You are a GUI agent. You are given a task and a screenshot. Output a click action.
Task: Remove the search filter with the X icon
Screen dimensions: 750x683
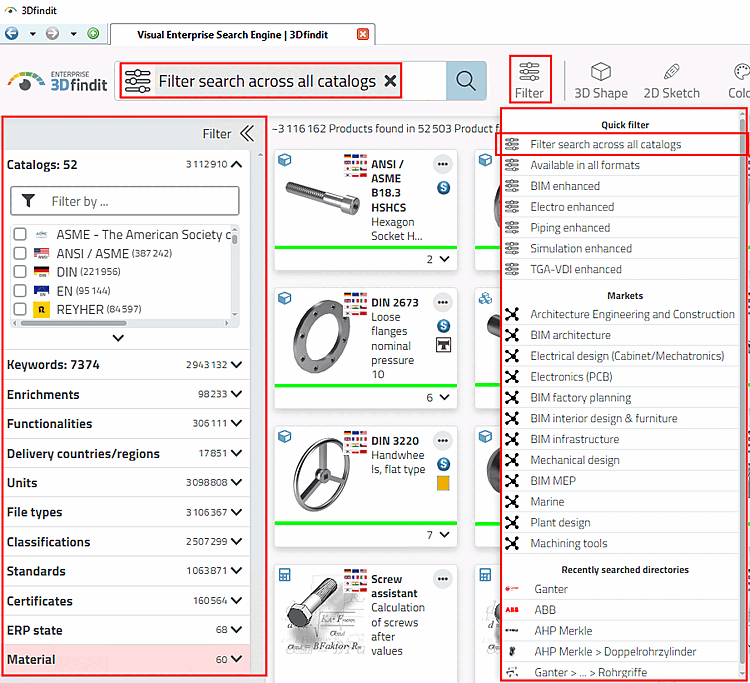pyautogui.click(x=390, y=81)
